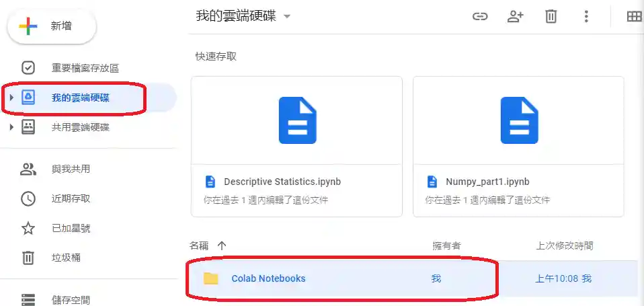The height and width of the screenshot is (306, 644).
Task: Open 重要檔案存放區 in the sidebar
Action: 85,68
